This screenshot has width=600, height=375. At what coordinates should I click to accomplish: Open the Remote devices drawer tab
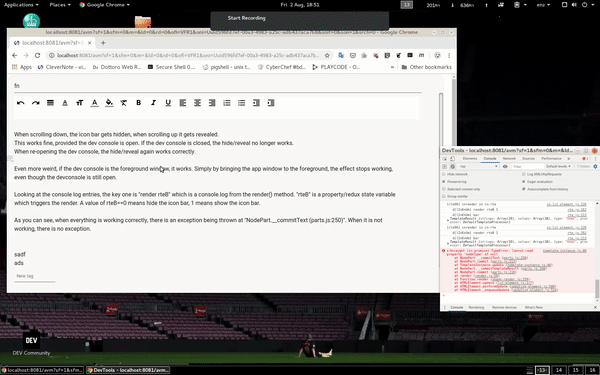click(504, 307)
